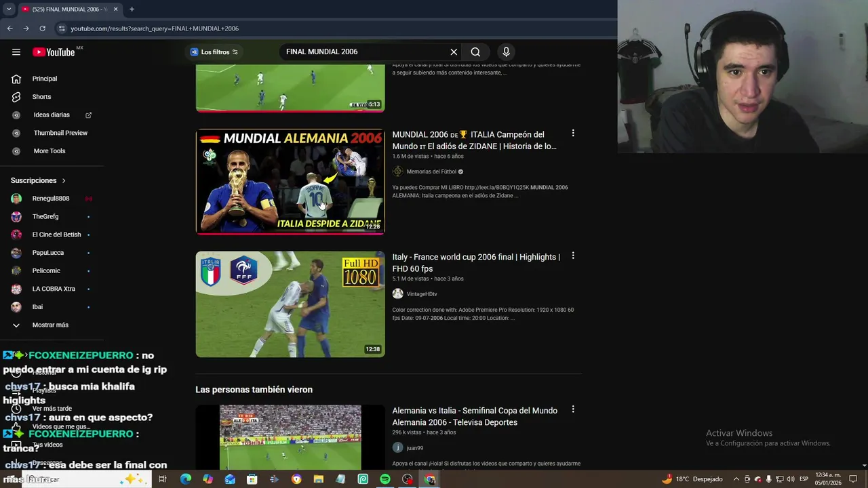Open Task View on the taskbar
The width and height of the screenshot is (868, 488).
[x=163, y=479]
